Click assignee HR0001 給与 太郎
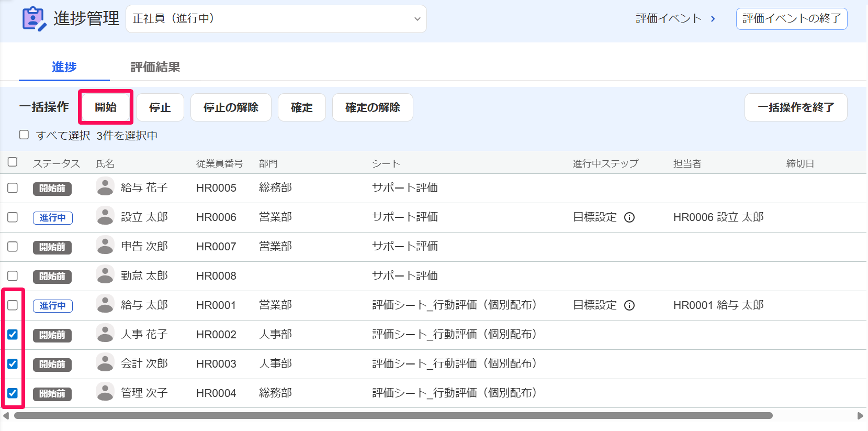868x431 pixels. (719, 305)
